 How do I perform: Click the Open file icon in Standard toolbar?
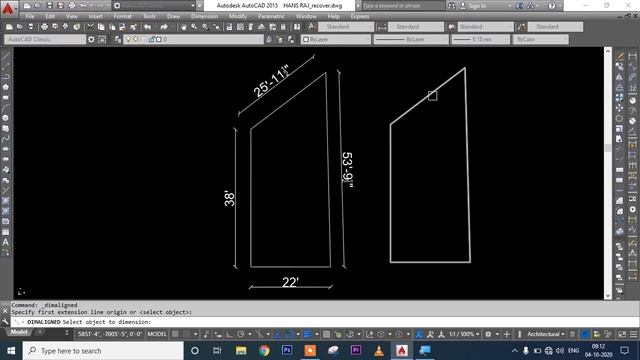click(x=20, y=27)
